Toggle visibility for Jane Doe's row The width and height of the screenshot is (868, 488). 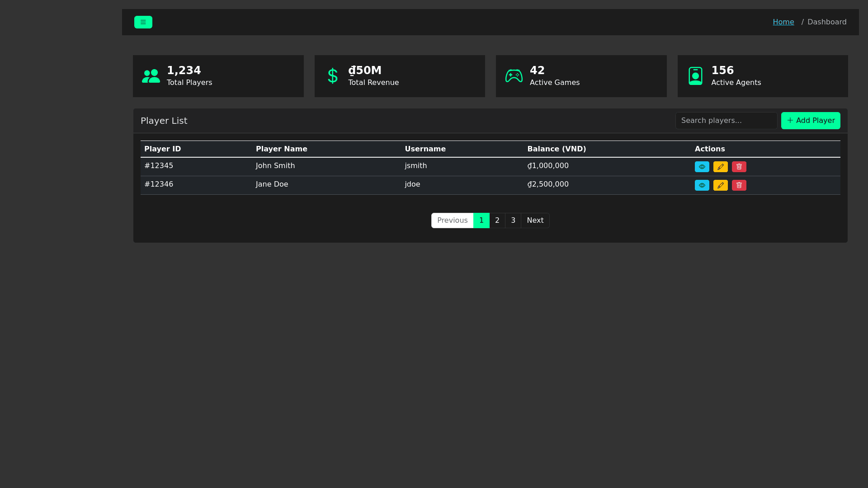tap(702, 185)
